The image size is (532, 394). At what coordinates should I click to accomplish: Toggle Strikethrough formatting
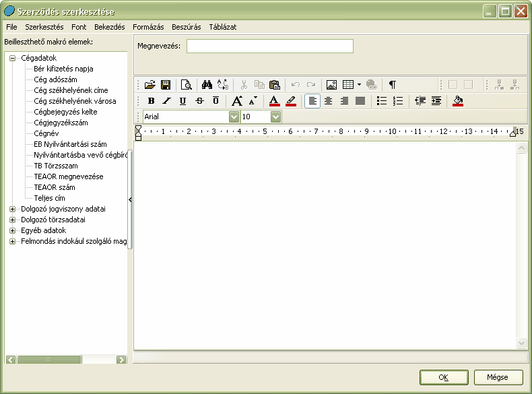tap(199, 101)
